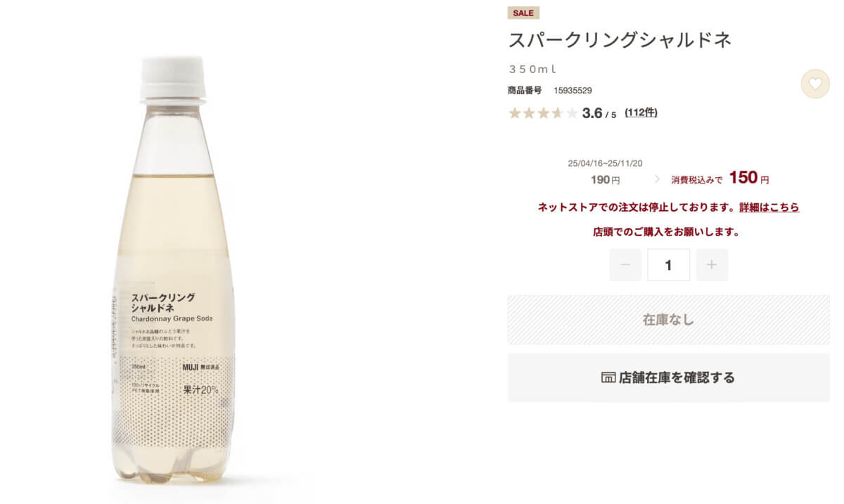This screenshot has height=504, width=844.
Task: Open the 詳細はこちら link
Action: pos(769,207)
